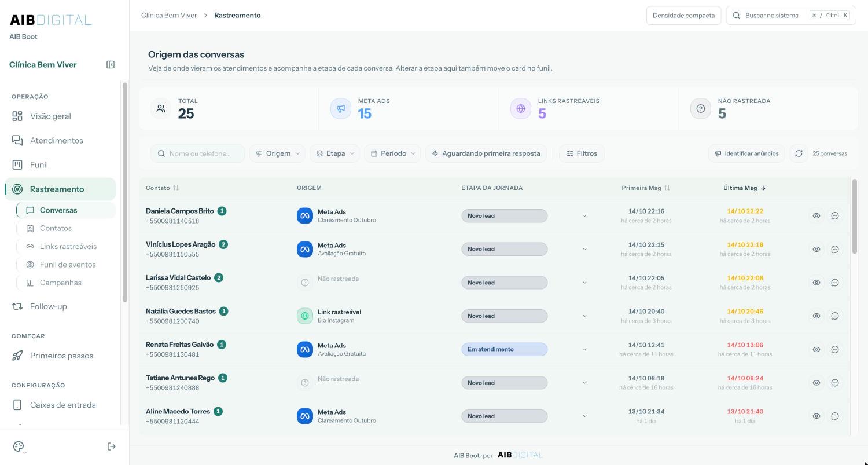Open chat icon for Daniela Campos Brito
This screenshot has height=465, width=868.
835,216
